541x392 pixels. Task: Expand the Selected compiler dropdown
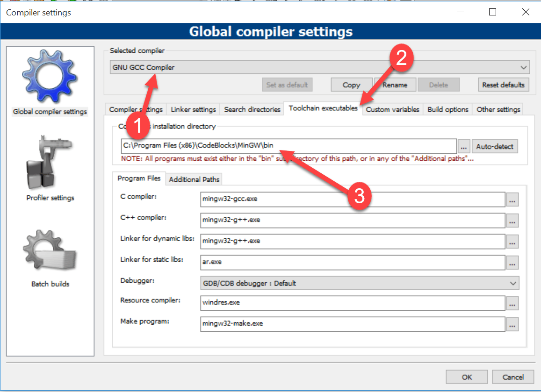(523, 67)
